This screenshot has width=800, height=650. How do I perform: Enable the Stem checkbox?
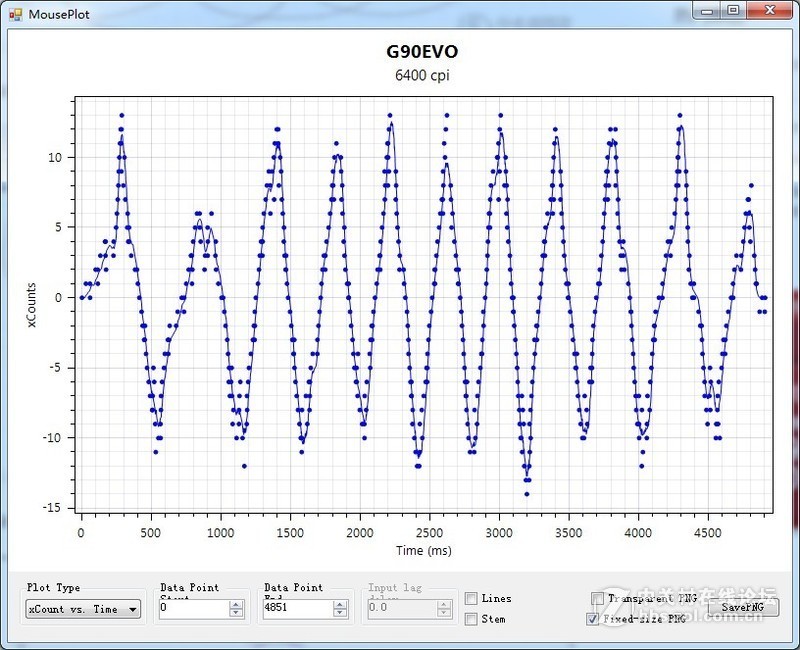pos(471,620)
